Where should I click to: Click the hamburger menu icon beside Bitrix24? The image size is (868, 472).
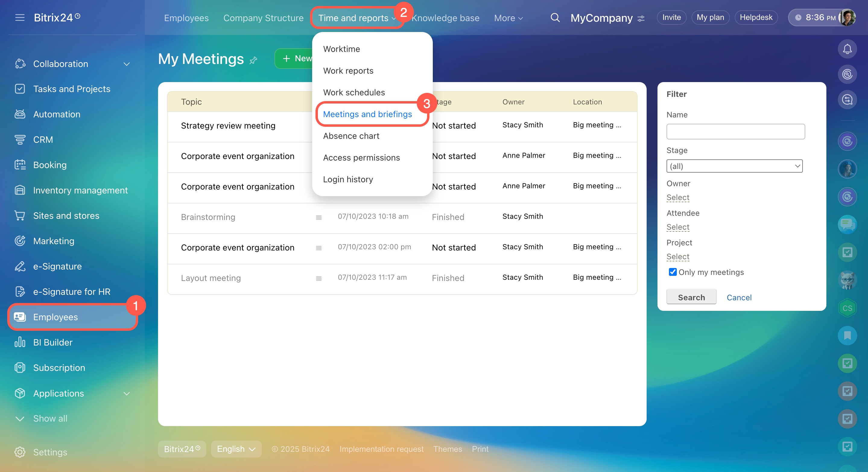coord(20,18)
